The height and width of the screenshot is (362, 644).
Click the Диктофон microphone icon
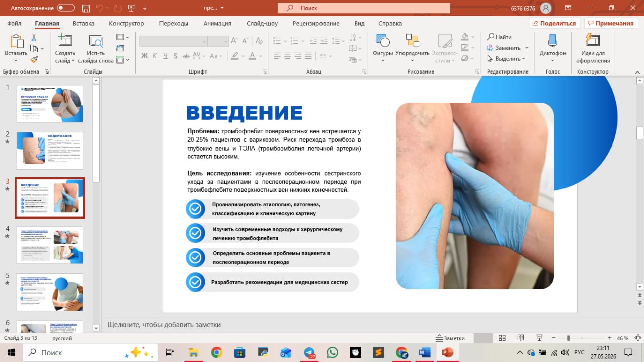[552, 41]
